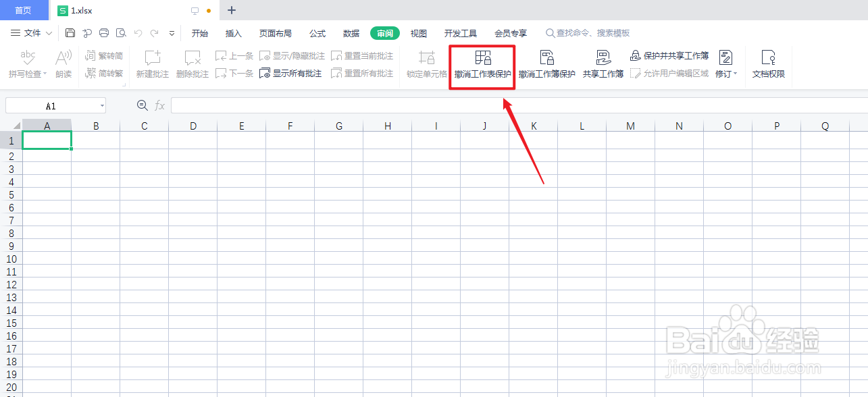Switch to the 插入 ribbon tab
Screen dimensions: 868x397
(234, 33)
